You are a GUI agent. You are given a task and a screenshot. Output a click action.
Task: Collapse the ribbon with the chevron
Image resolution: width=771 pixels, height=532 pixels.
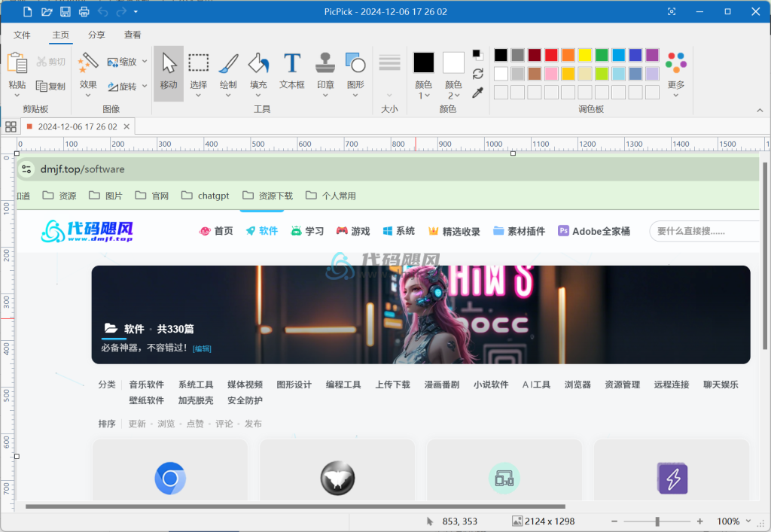(760, 111)
